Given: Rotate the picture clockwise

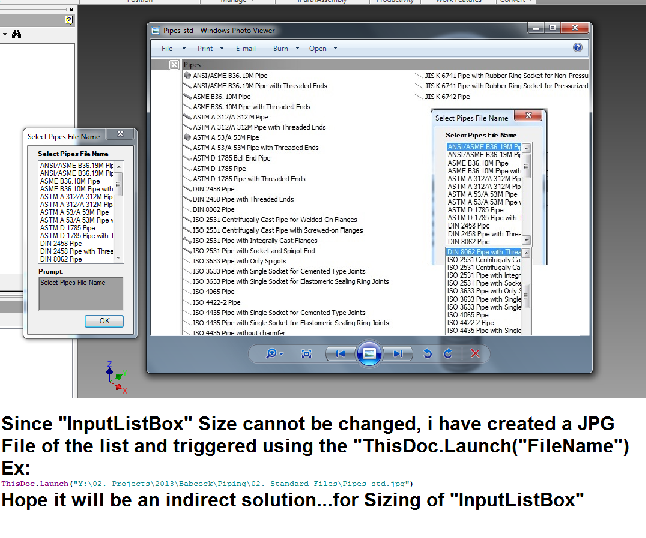Looking at the screenshot, I should (448, 353).
